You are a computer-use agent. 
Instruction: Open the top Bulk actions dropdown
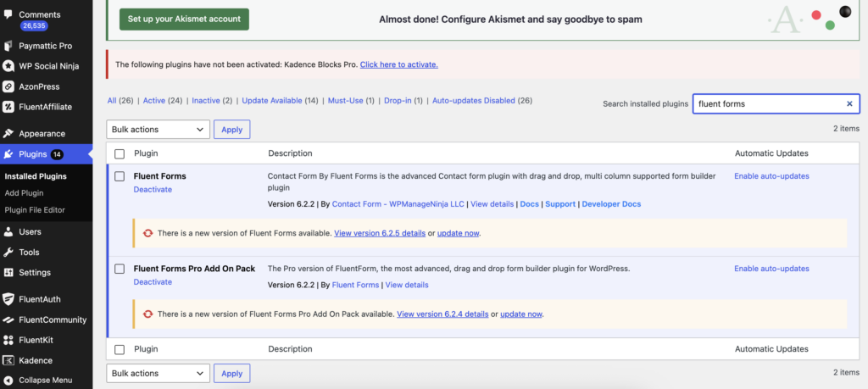[x=158, y=130]
